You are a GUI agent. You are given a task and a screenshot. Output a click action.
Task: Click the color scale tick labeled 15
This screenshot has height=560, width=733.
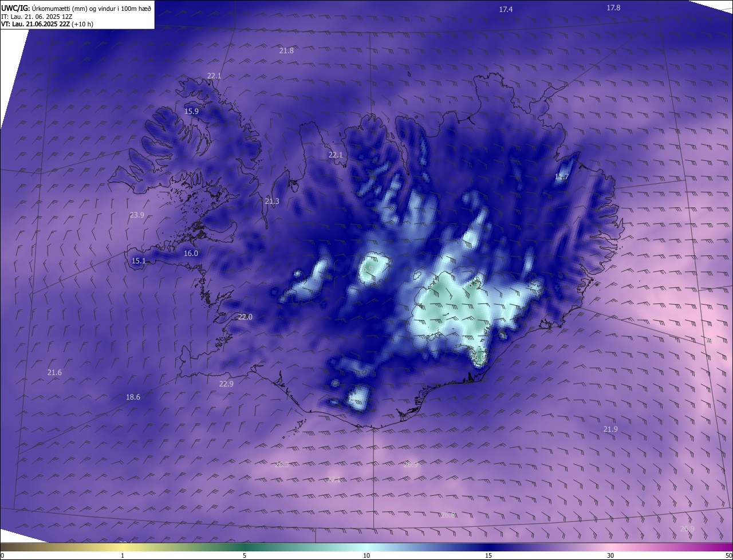(488, 556)
